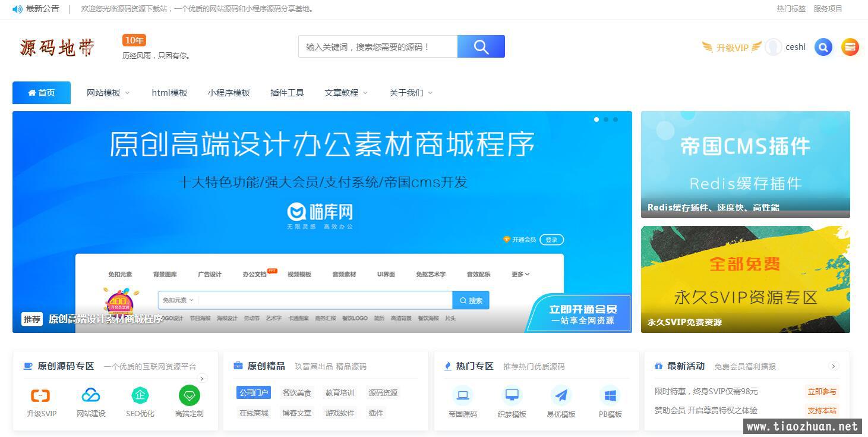Expand the 网站模板 dropdown menu
Image resolution: width=868 pixels, height=437 pixels.
(108, 93)
